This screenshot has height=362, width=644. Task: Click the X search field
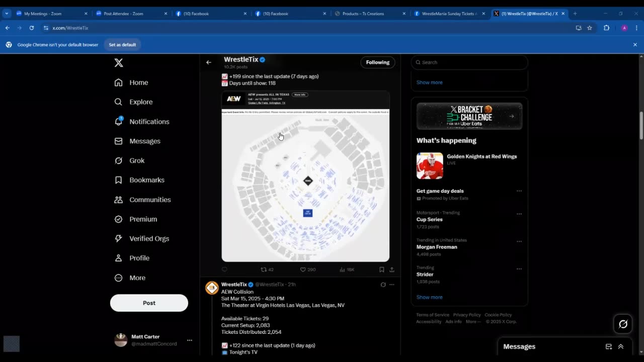[469, 62]
